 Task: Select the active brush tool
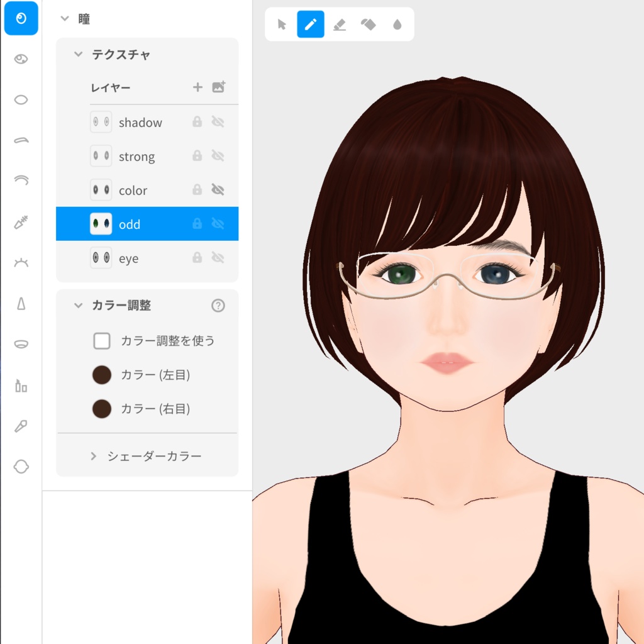(310, 25)
